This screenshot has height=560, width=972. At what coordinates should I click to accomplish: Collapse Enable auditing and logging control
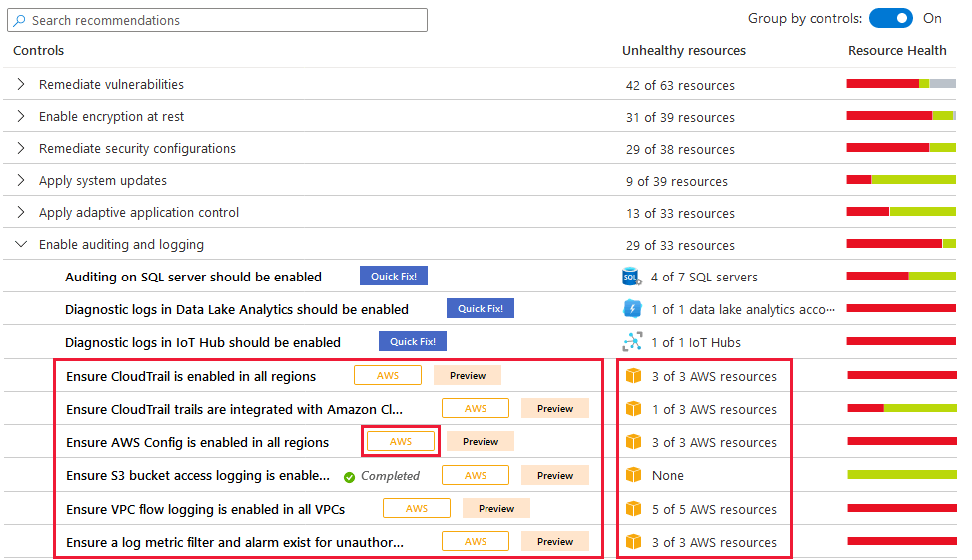[x=21, y=244]
